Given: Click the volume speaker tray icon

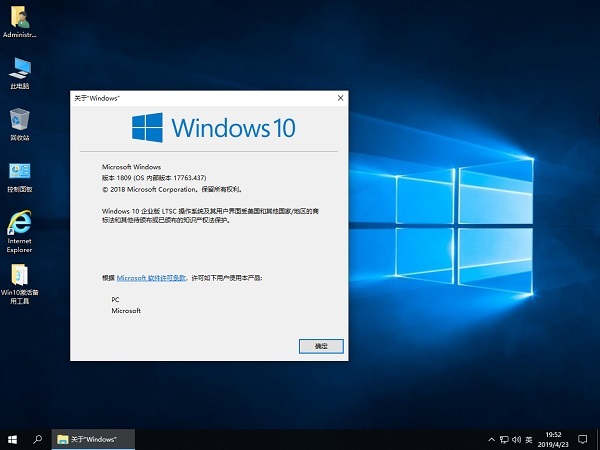Looking at the screenshot, I should click(x=517, y=439).
